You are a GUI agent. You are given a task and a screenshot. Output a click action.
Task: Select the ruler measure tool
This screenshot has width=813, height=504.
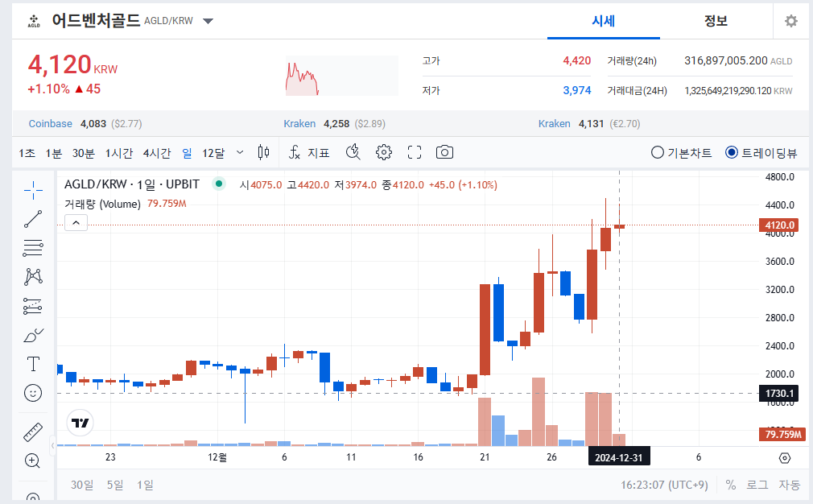coord(33,432)
